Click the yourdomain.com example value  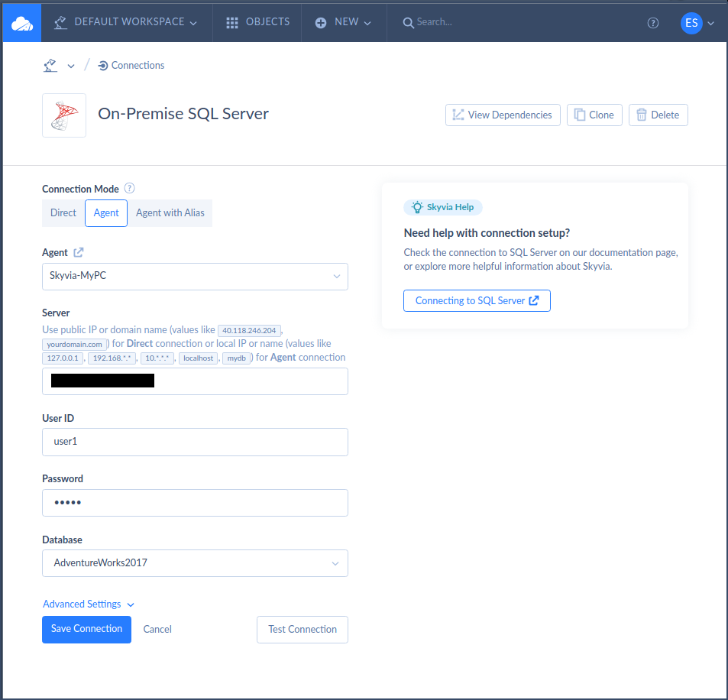pos(74,344)
